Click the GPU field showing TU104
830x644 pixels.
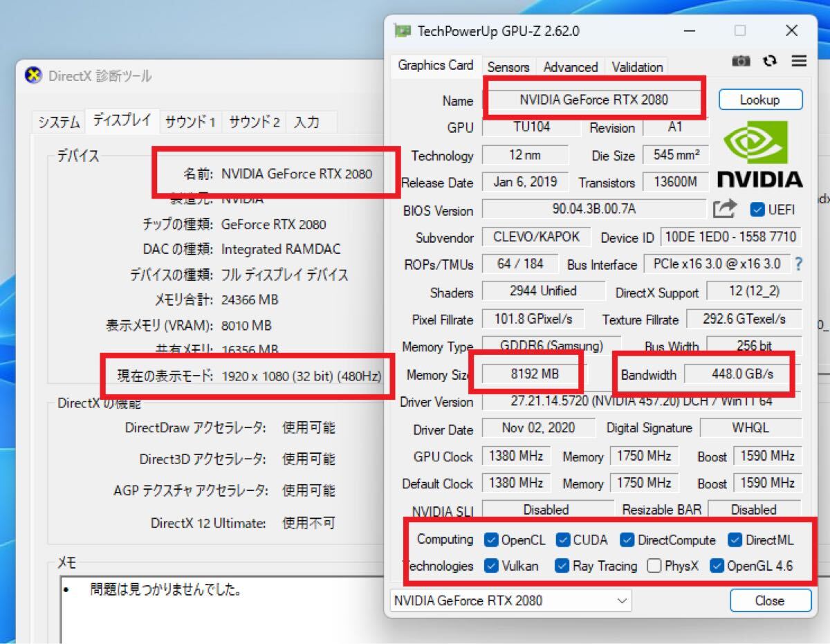(532, 127)
